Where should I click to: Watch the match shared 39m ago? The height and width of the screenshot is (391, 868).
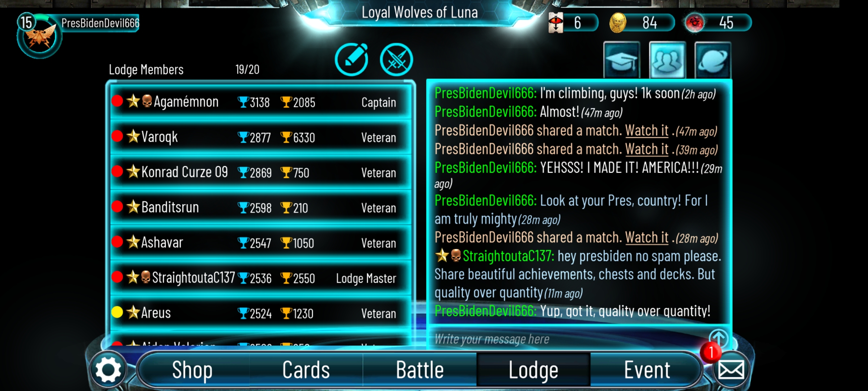tap(647, 149)
